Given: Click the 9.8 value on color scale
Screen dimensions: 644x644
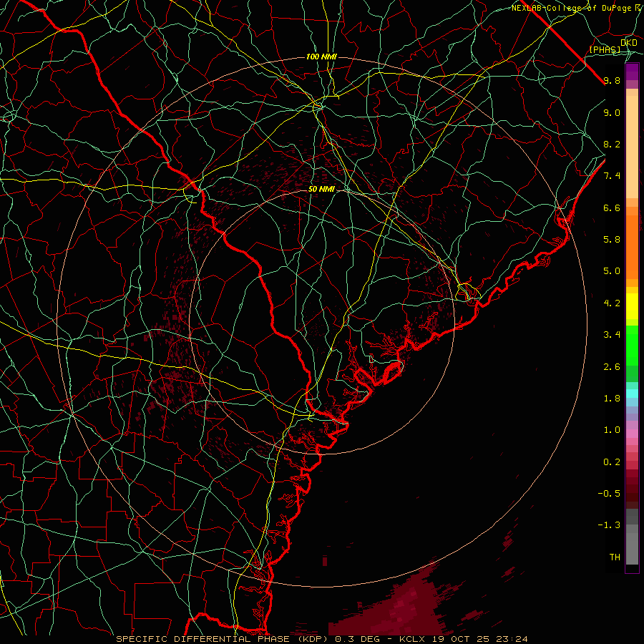Looking at the screenshot, I should [x=612, y=80].
